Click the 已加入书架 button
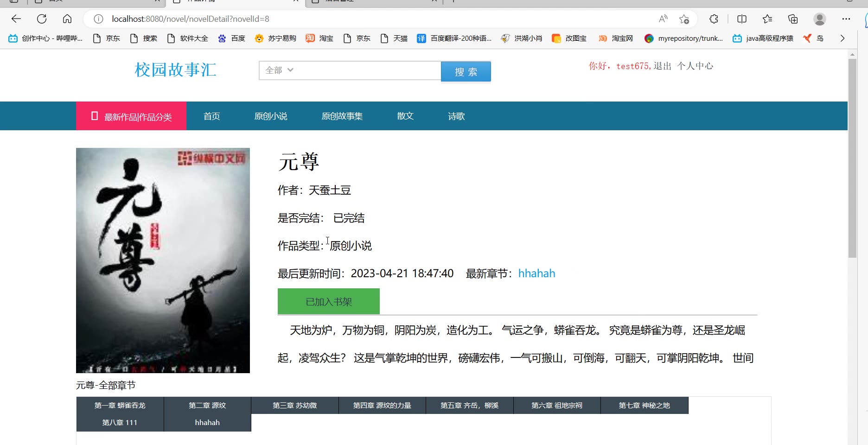 point(329,301)
